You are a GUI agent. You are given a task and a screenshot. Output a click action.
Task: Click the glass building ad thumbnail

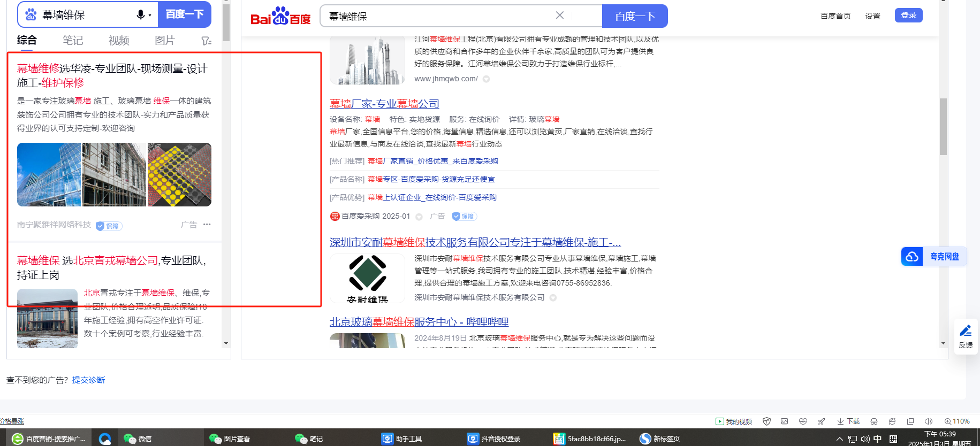coord(49,174)
